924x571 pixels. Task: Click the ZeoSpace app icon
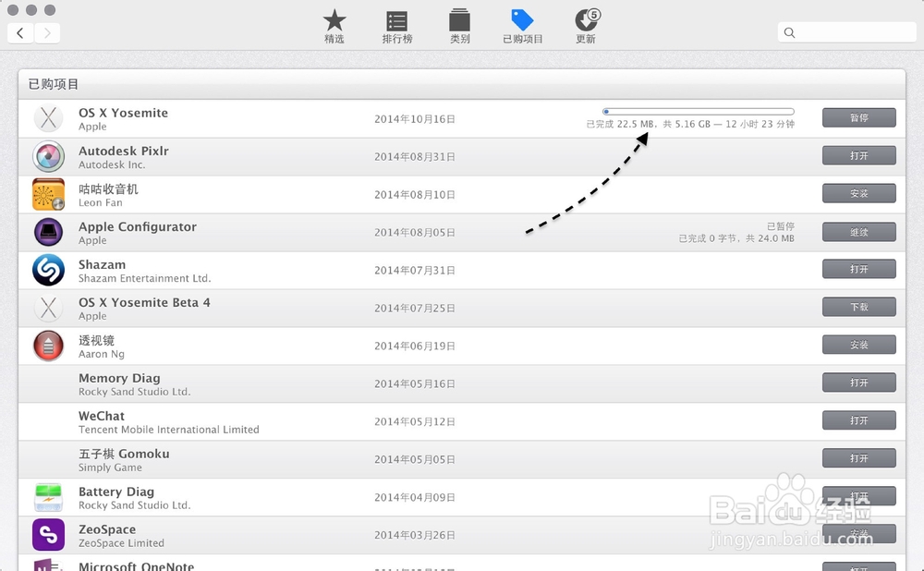pyautogui.click(x=48, y=535)
